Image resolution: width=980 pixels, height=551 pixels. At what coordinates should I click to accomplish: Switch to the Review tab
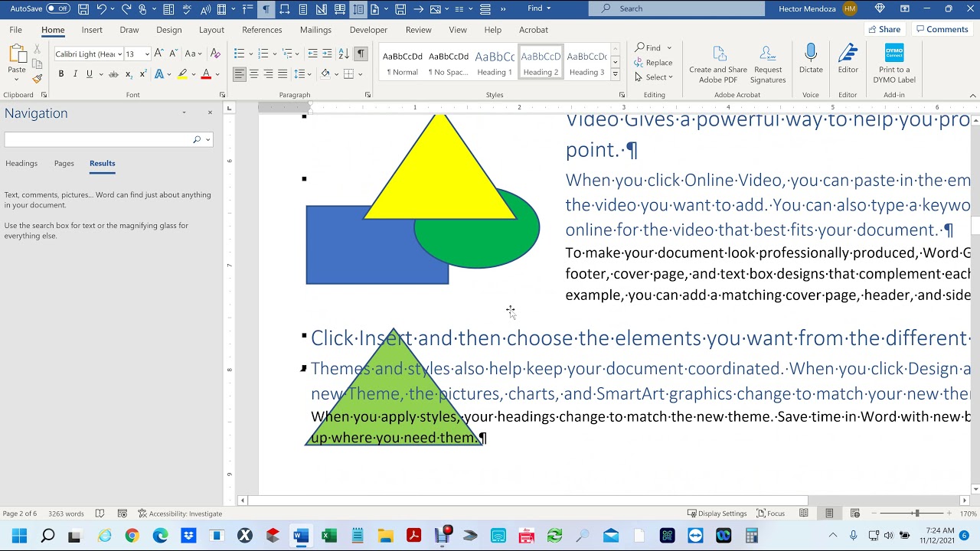(418, 30)
